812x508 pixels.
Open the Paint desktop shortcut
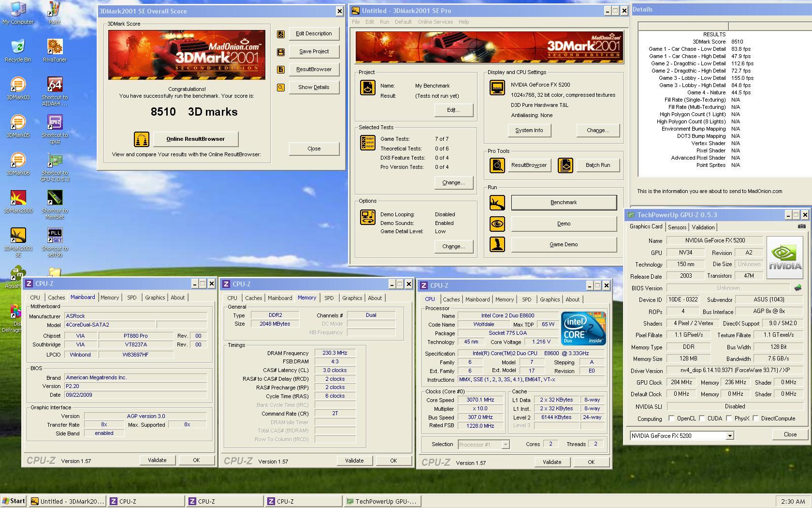(55, 13)
